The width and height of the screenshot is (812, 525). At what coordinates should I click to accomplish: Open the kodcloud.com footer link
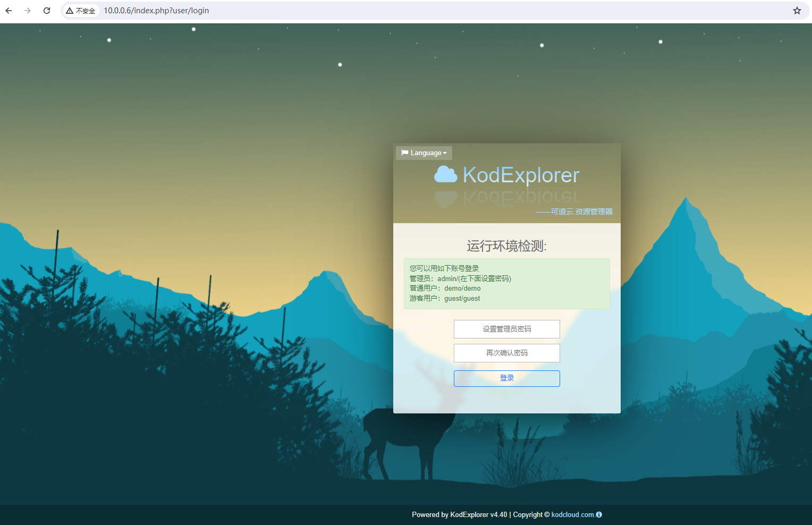573,514
